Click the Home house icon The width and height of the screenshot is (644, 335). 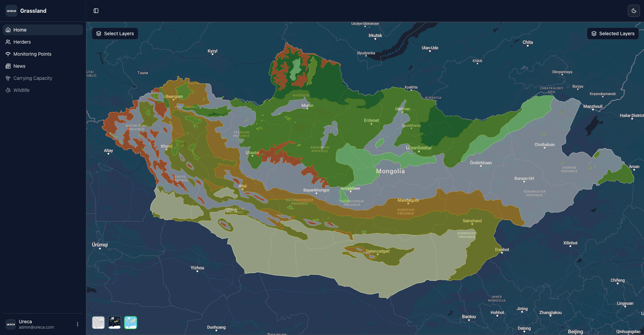point(8,30)
